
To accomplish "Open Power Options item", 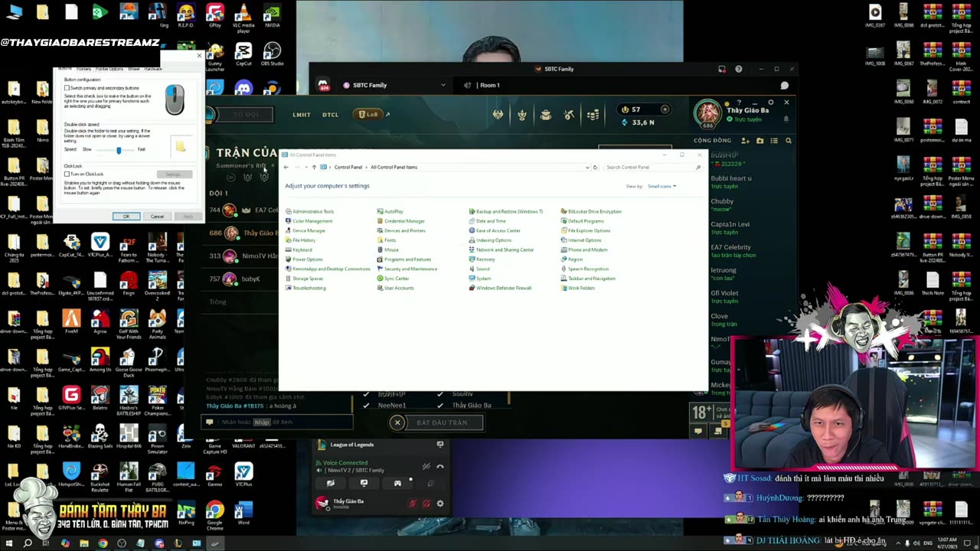I will (304, 259).
